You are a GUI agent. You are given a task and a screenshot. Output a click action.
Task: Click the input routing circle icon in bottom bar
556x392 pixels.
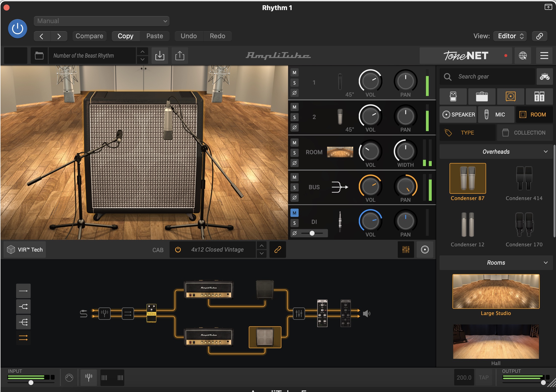click(69, 377)
